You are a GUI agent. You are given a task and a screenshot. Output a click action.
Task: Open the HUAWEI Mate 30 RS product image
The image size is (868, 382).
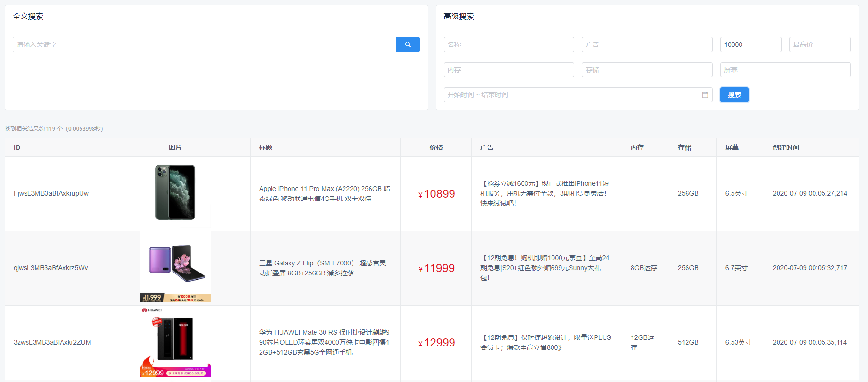175,341
